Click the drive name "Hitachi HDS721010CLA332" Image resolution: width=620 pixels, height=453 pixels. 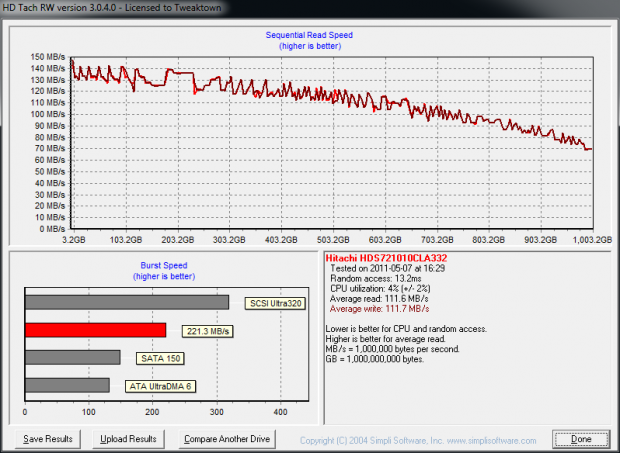pyautogui.click(x=386, y=258)
